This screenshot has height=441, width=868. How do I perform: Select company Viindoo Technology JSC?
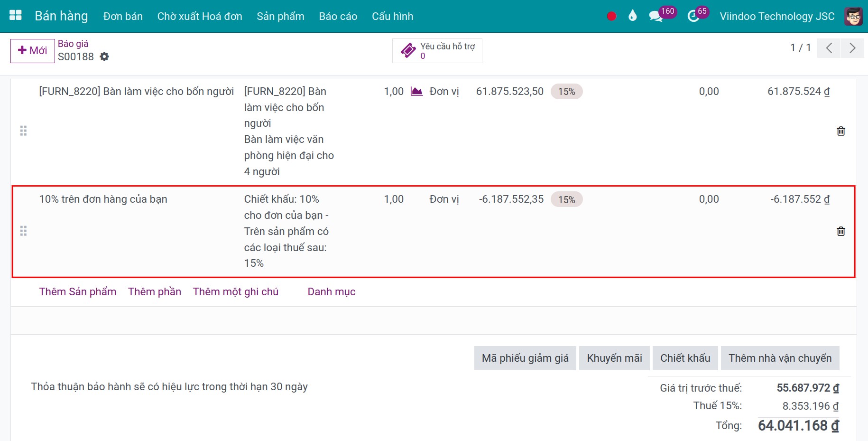point(777,16)
